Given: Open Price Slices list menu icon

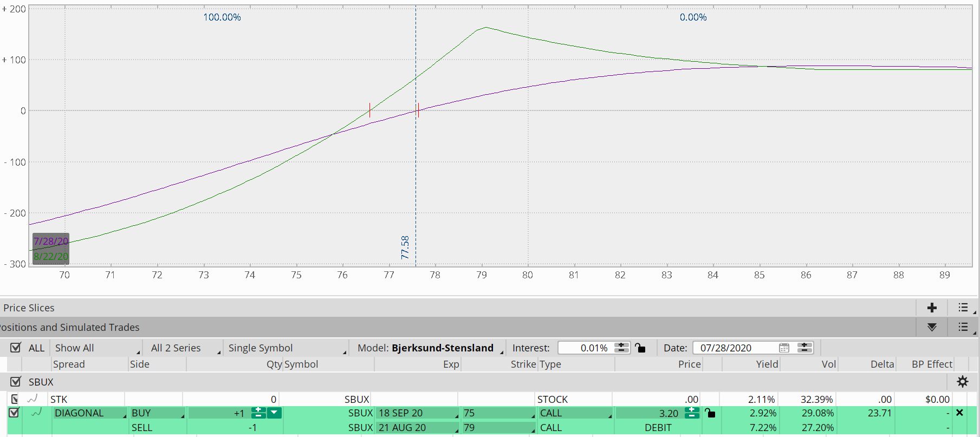Looking at the screenshot, I should coord(964,308).
